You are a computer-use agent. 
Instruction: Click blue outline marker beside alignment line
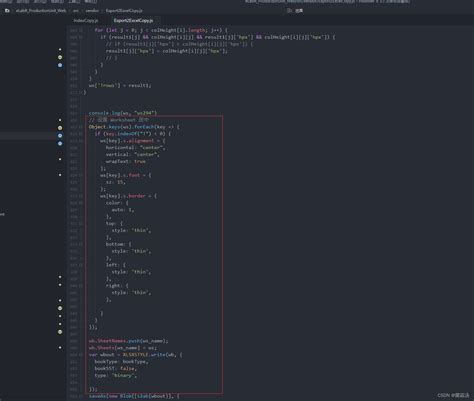pos(60,144)
